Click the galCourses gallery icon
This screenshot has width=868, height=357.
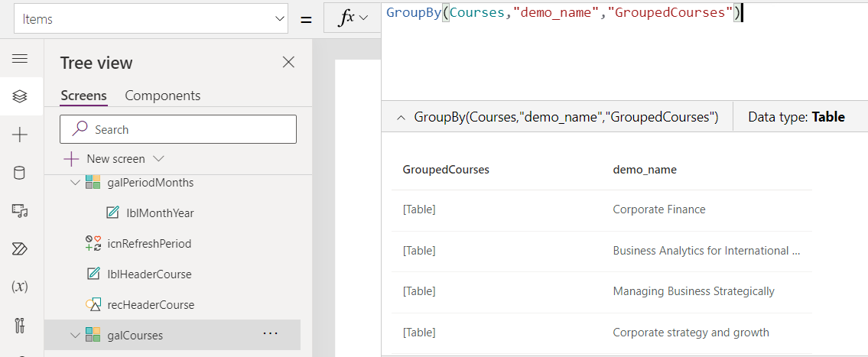click(x=93, y=335)
